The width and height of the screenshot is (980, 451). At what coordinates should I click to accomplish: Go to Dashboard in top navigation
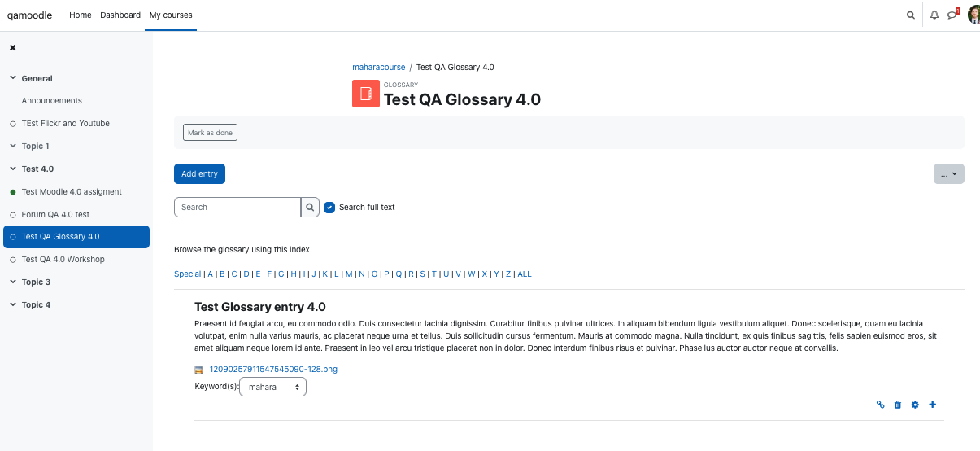point(120,15)
